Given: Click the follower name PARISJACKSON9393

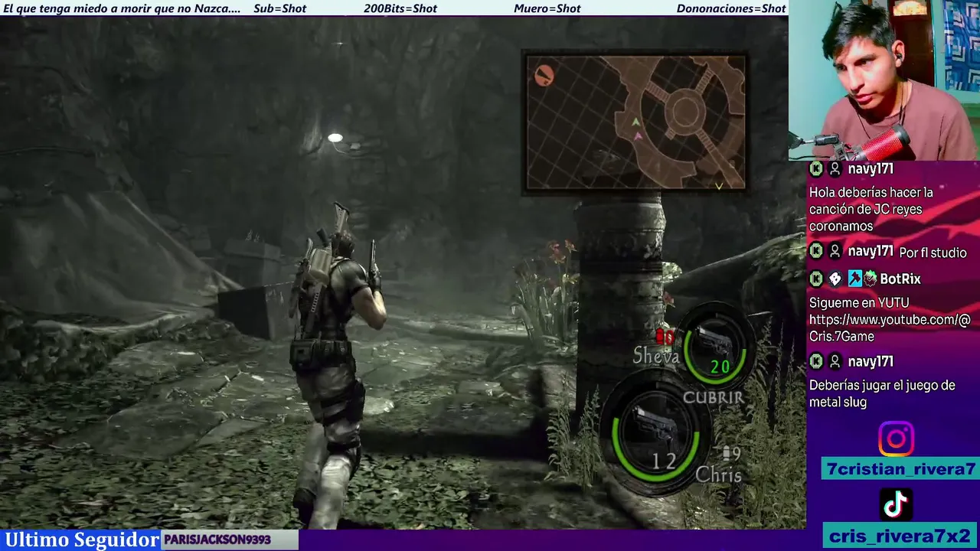Looking at the screenshot, I should [217, 540].
